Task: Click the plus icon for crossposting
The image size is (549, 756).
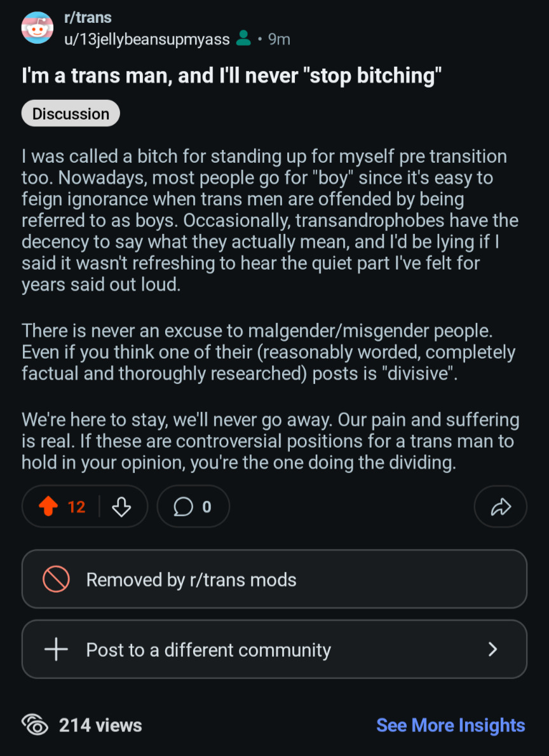Action: point(56,650)
